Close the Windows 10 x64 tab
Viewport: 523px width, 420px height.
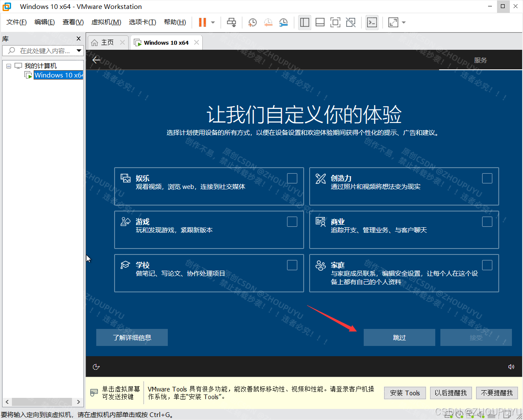[x=196, y=42]
